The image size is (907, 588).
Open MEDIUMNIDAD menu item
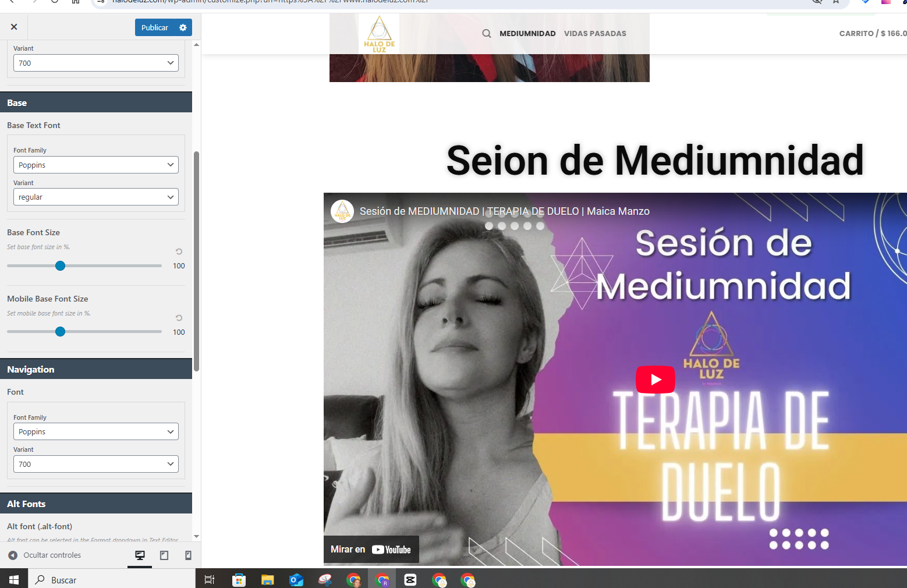(x=527, y=33)
